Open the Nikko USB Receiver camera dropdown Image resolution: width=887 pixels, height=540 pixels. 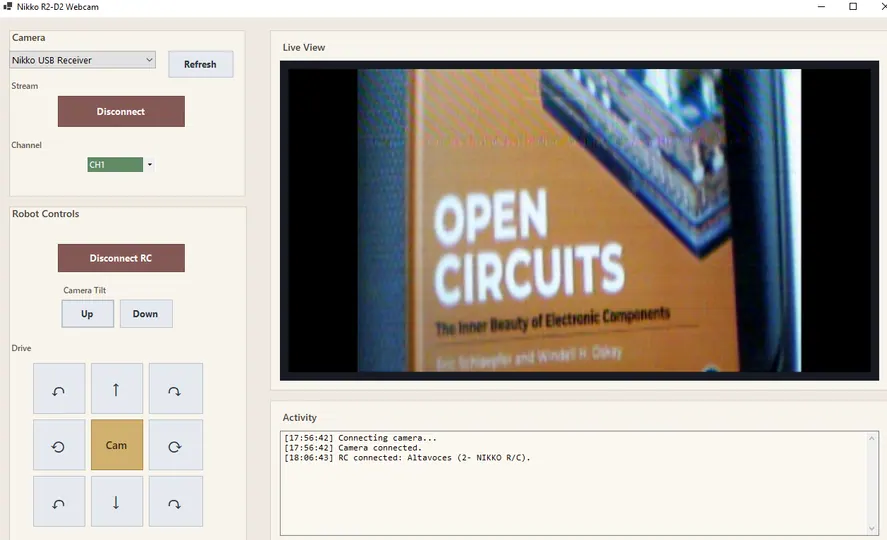(83, 60)
